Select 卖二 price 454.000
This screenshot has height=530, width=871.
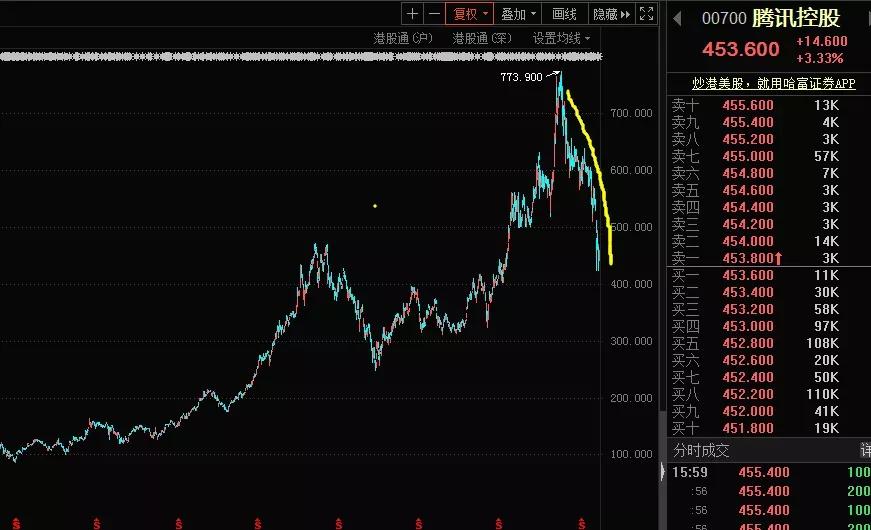click(748, 241)
